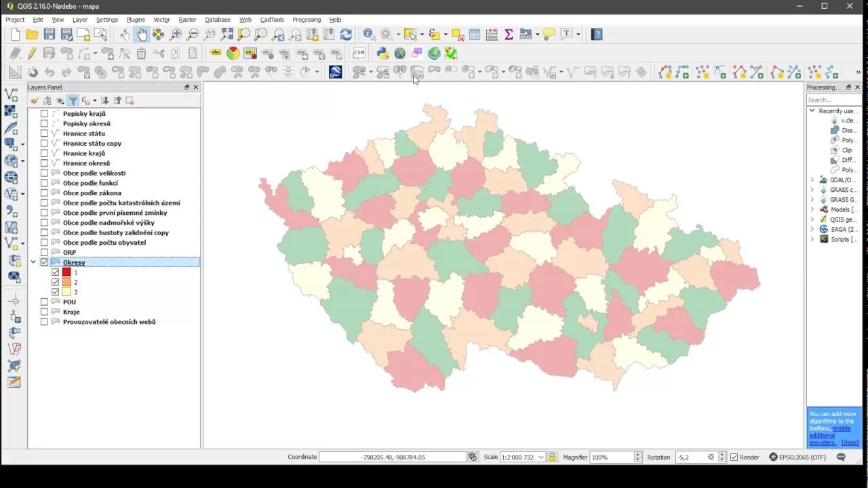This screenshot has height=488, width=868.
Task: Click the Processing toolbox search field
Action: pos(833,100)
